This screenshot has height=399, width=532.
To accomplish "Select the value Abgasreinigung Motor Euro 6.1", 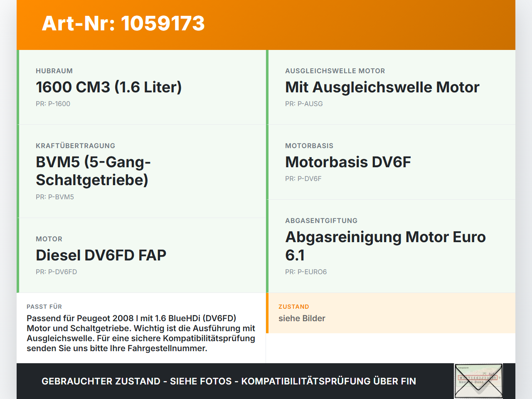I will click(385, 246).
